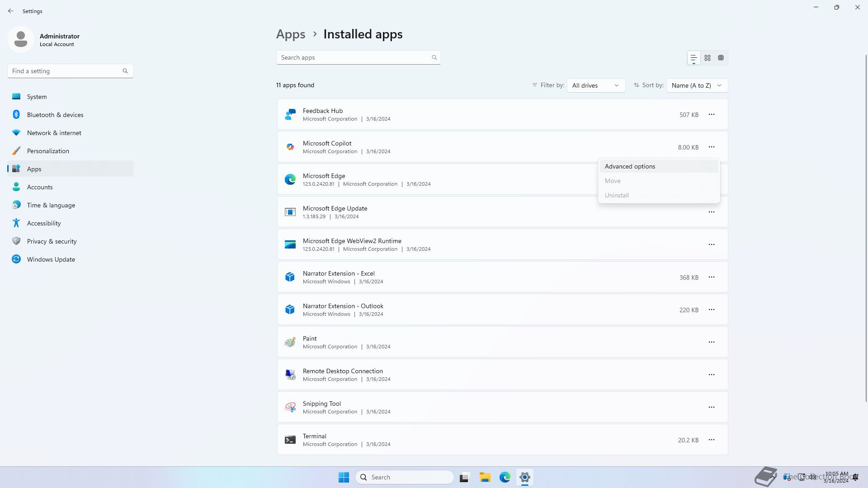Expand the Filter by All drives dropdown

tap(596, 85)
